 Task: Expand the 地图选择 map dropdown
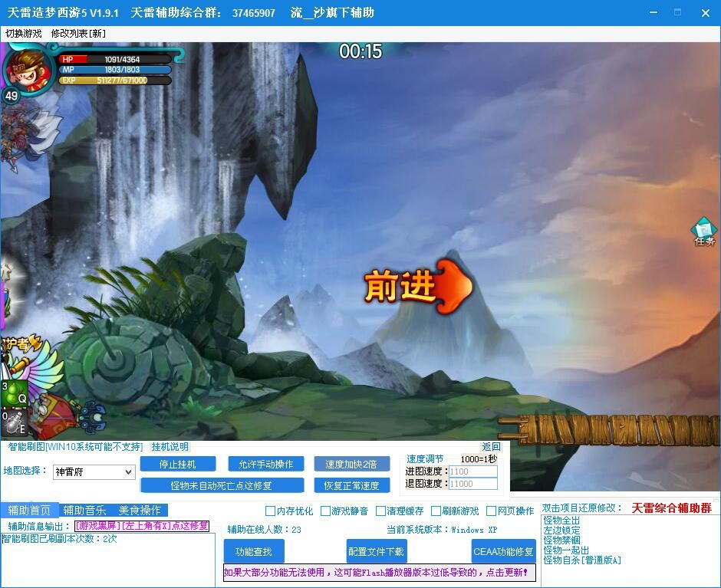click(x=94, y=472)
